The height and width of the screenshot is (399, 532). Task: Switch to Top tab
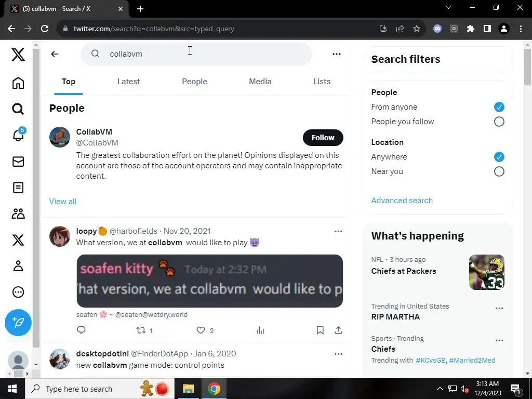pos(69,82)
